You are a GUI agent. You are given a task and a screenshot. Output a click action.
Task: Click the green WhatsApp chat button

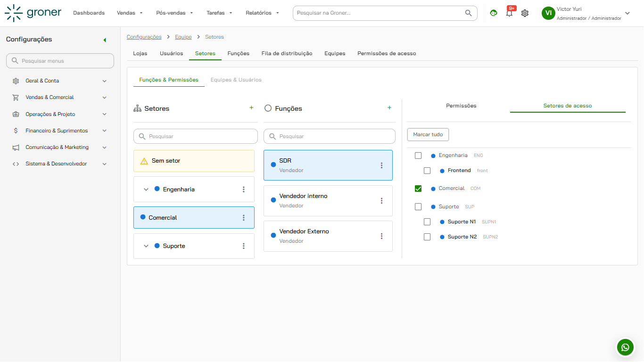click(625, 347)
